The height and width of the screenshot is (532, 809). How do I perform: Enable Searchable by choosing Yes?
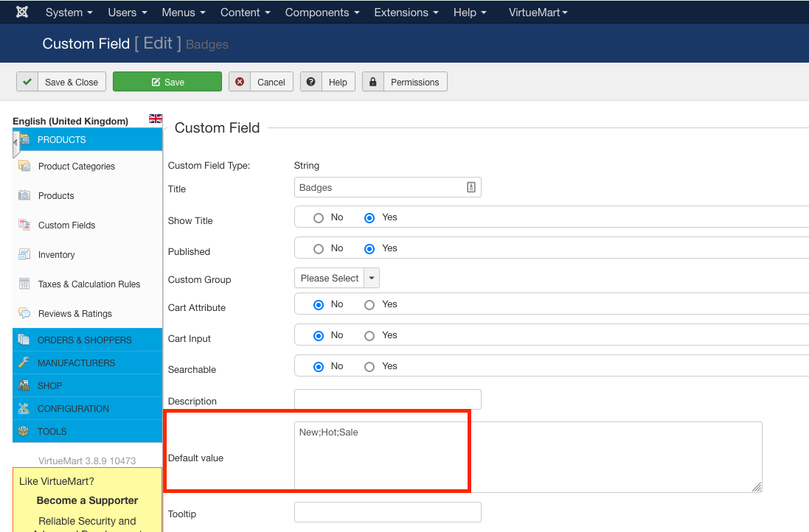pos(369,367)
